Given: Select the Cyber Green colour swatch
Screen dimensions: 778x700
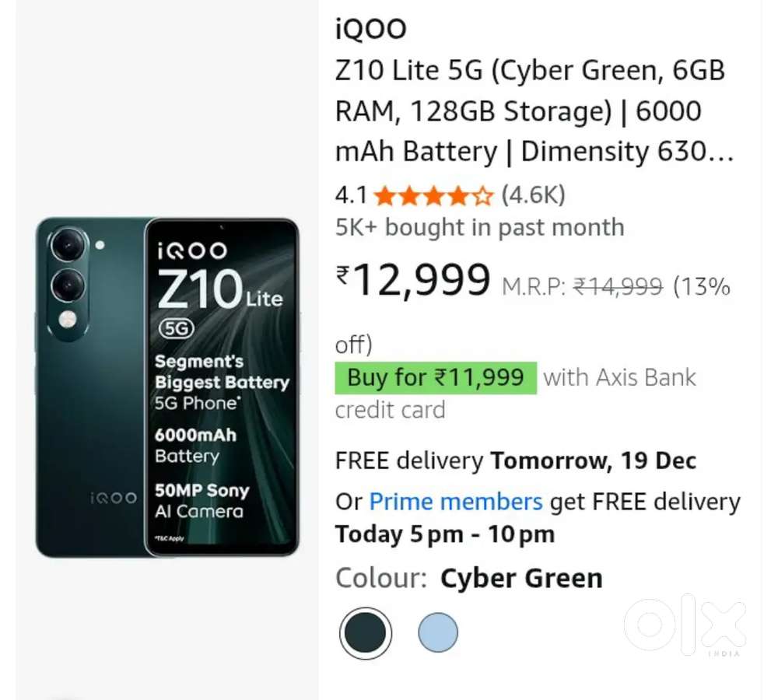Looking at the screenshot, I should click(366, 633).
